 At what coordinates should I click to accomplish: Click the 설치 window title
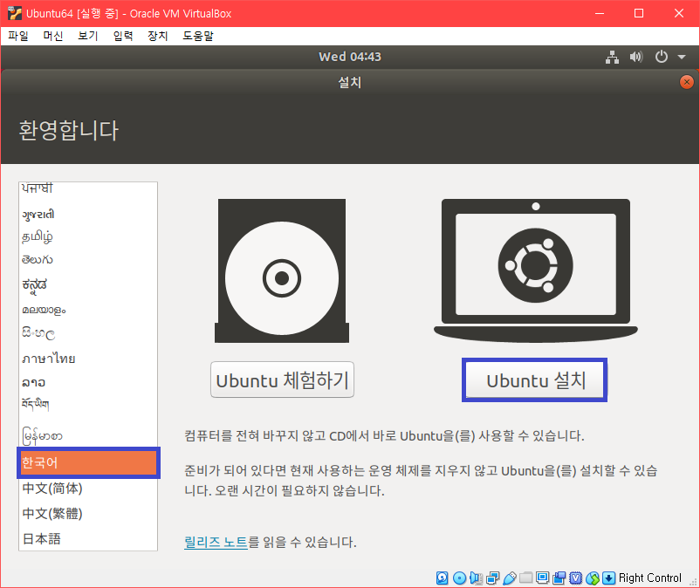point(349,82)
